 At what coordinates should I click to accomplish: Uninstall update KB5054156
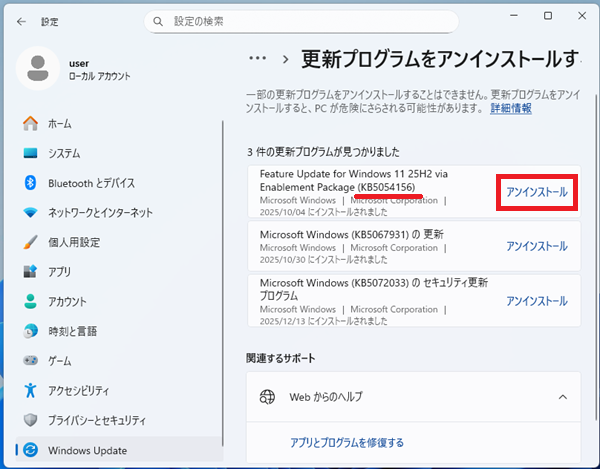pos(536,191)
